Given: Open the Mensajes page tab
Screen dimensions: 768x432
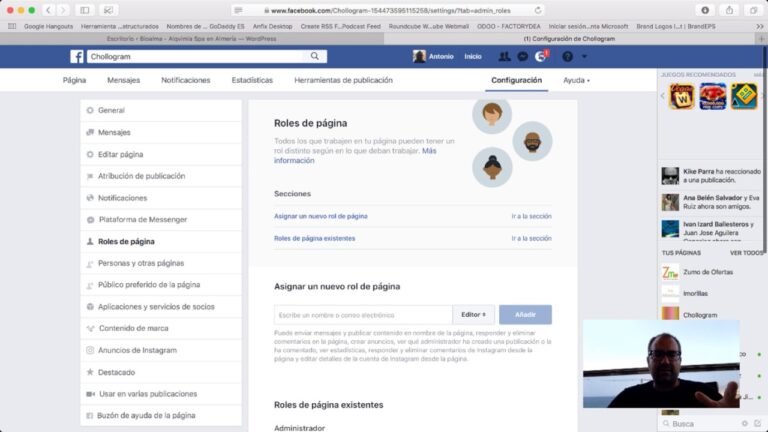Looking at the screenshot, I should point(123,80).
